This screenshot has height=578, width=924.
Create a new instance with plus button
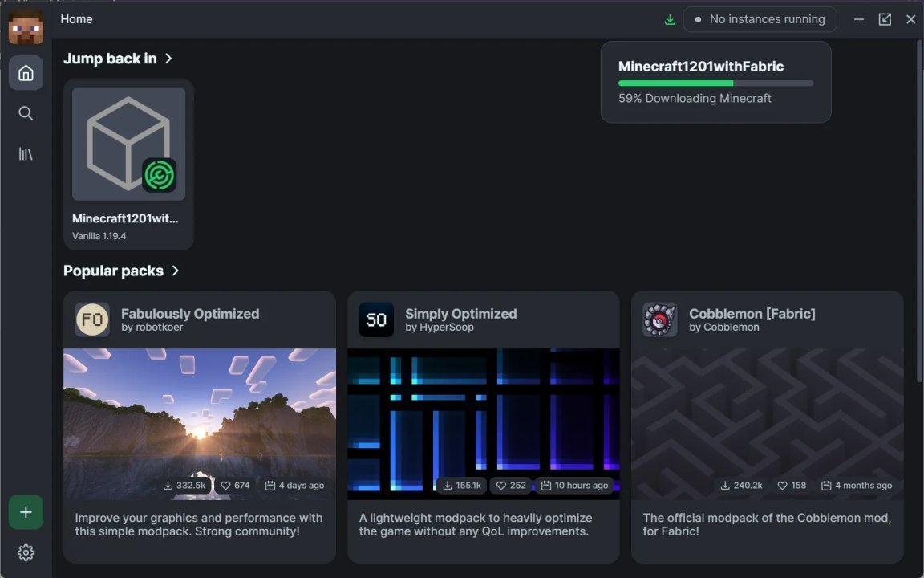point(26,512)
